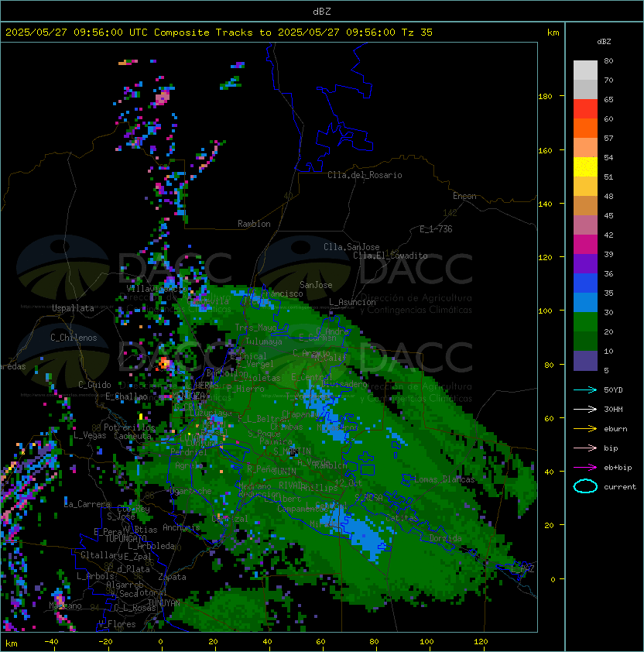Select the lightest gray swatch atop dBZ scale
The width and height of the screenshot is (644, 652).
585,70
